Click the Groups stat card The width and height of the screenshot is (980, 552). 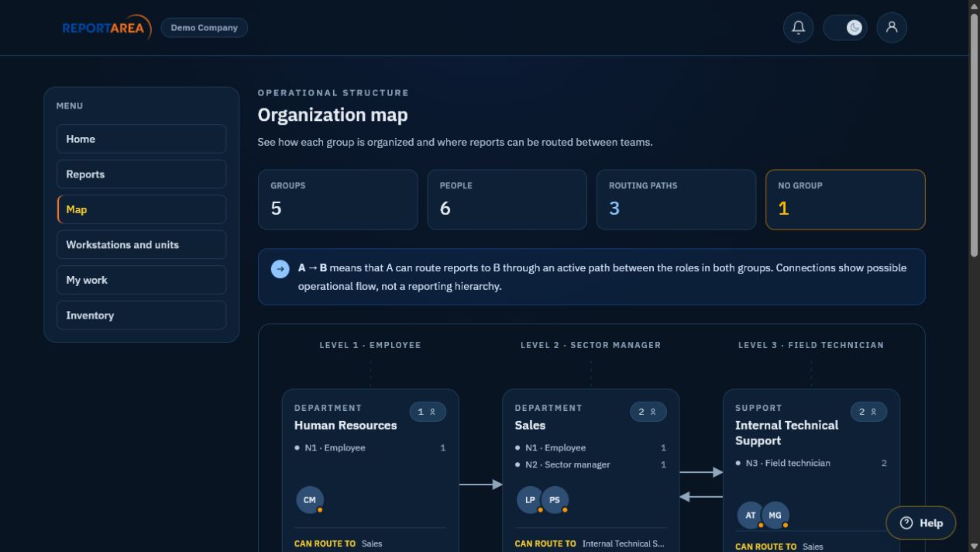point(338,200)
